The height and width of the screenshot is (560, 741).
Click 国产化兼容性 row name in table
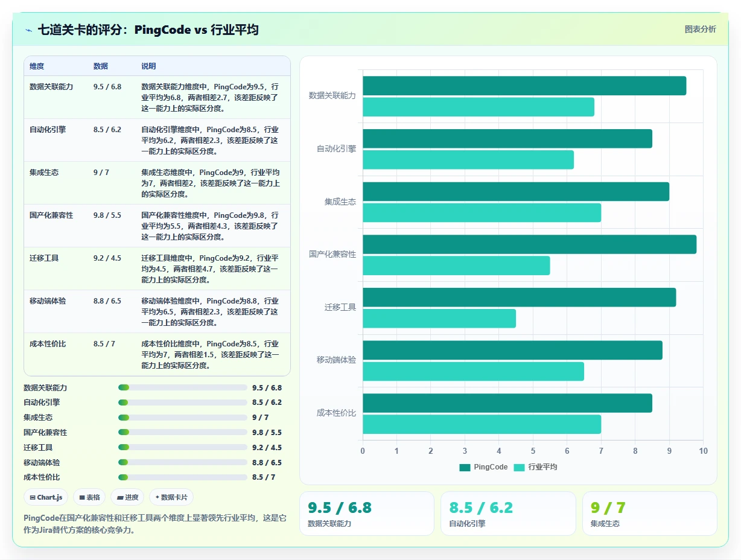coord(51,215)
